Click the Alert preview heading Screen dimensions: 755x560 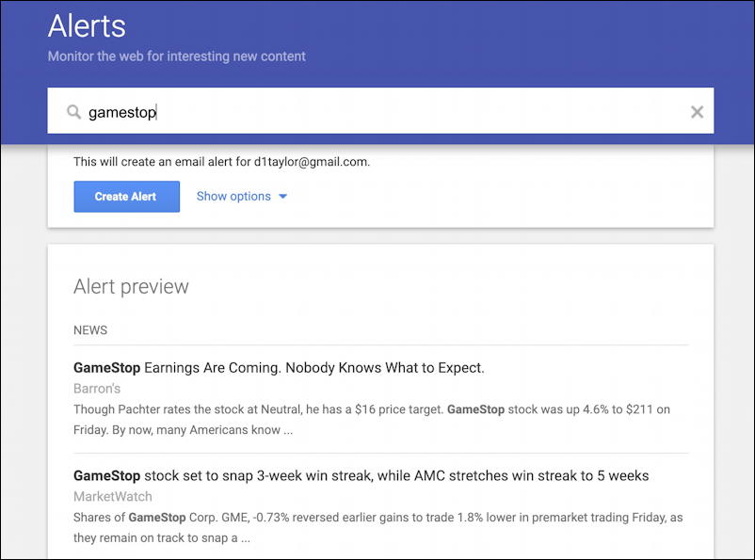click(131, 287)
